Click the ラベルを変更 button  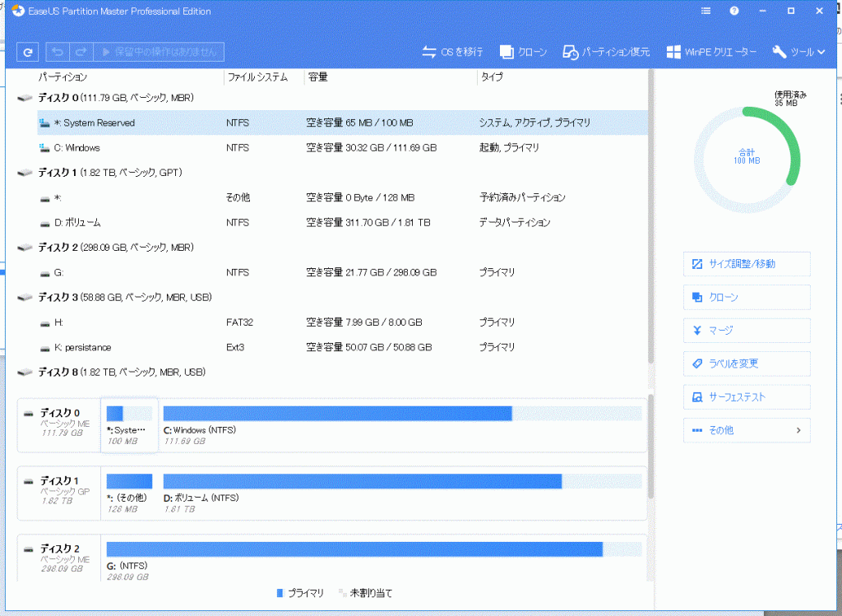pyautogui.click(x=747, y=364)
